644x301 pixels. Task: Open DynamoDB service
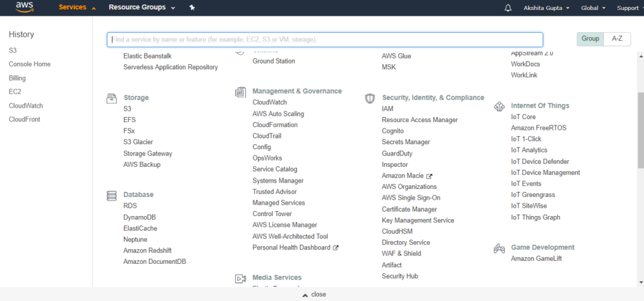click(140, 217)
